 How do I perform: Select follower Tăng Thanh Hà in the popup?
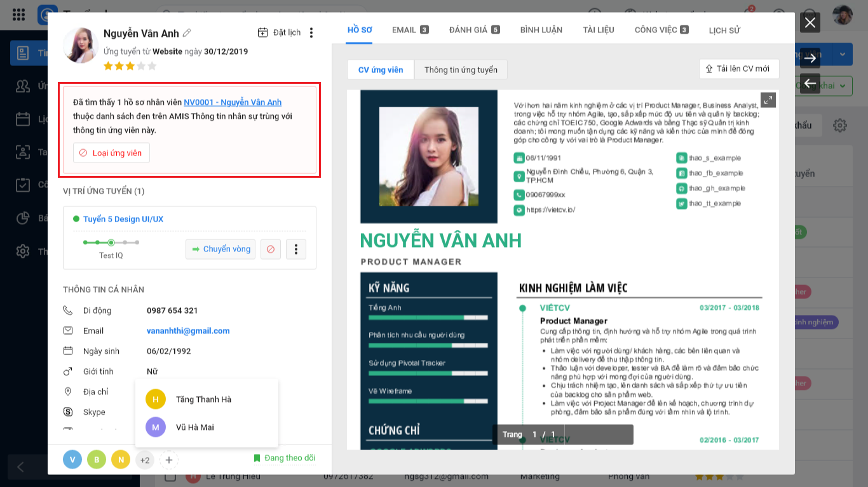pos(207,399)
